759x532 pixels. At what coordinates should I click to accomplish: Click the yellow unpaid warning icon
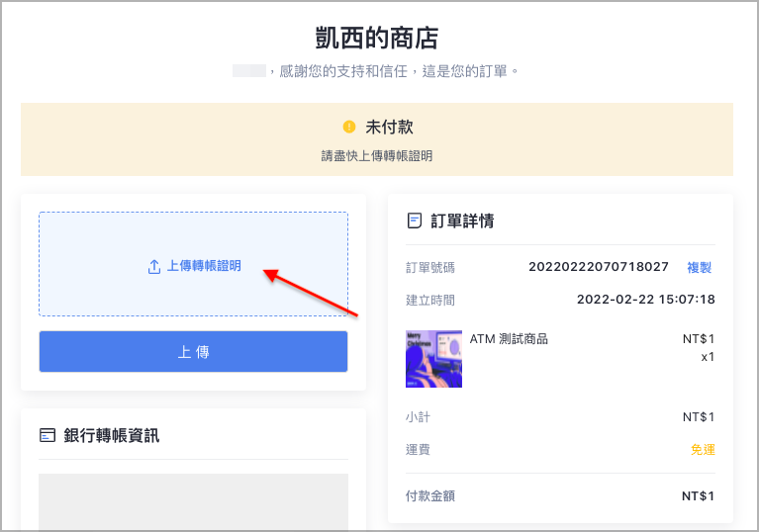pyautogui.click(x=349, y=127)
